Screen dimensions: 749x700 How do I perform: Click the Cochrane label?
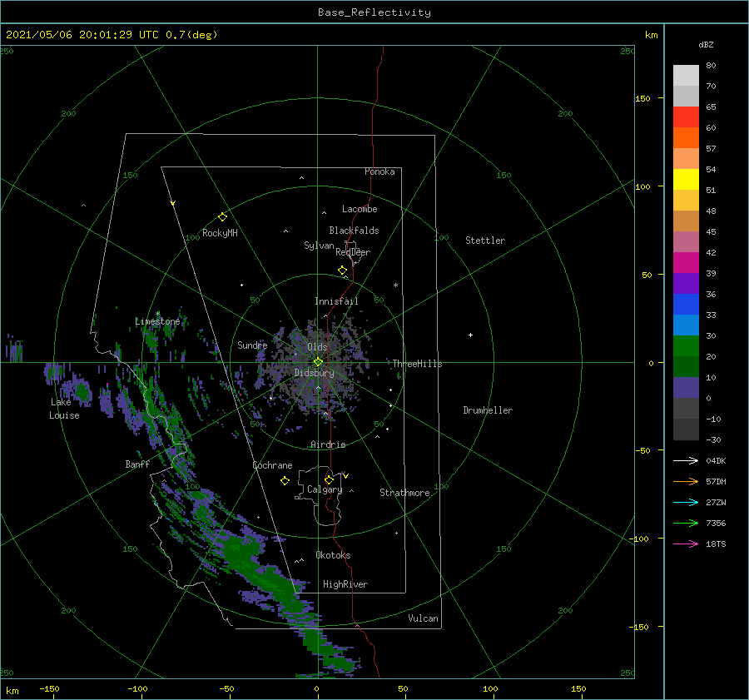tap(272, 465)
